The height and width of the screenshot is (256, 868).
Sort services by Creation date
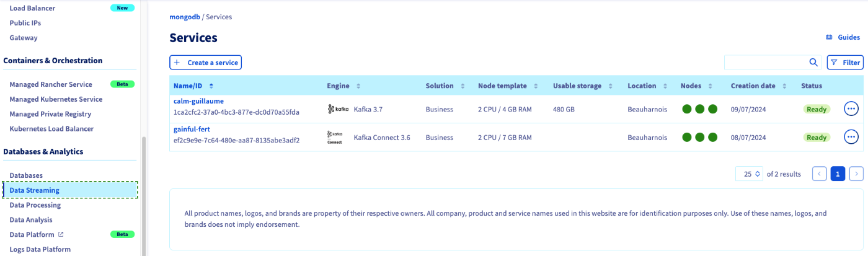click(784, 86)
